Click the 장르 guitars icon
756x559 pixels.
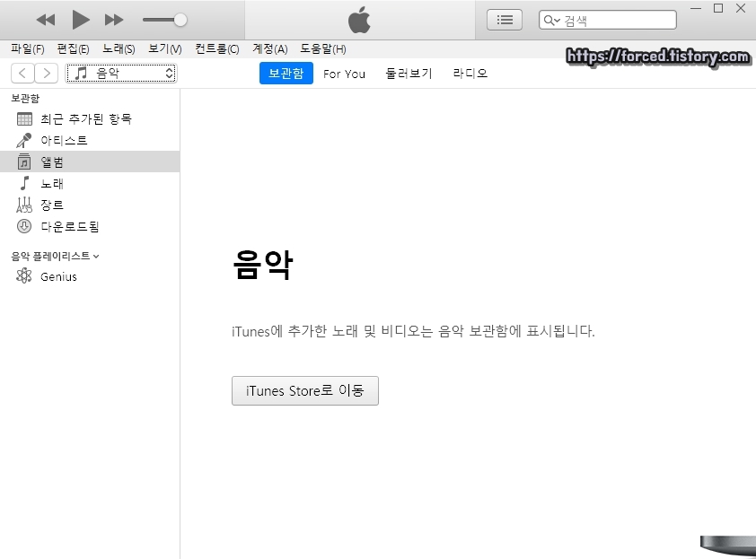[24, 205]
